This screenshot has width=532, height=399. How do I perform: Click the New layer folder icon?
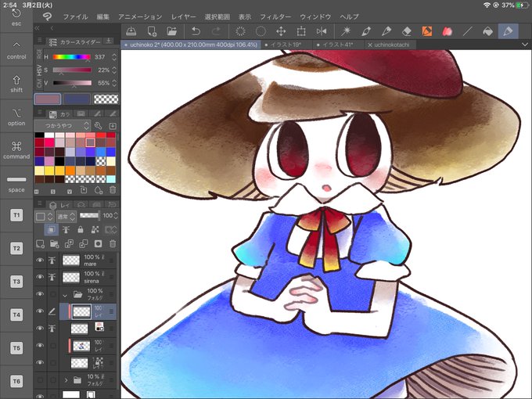pyautogui.click(x=54, y=243)
